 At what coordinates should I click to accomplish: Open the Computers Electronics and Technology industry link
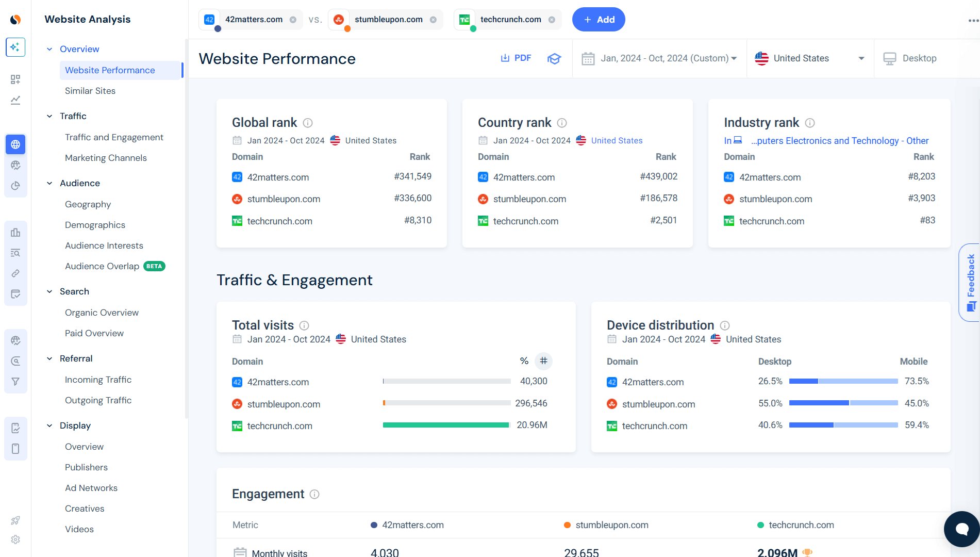point(839,141)
